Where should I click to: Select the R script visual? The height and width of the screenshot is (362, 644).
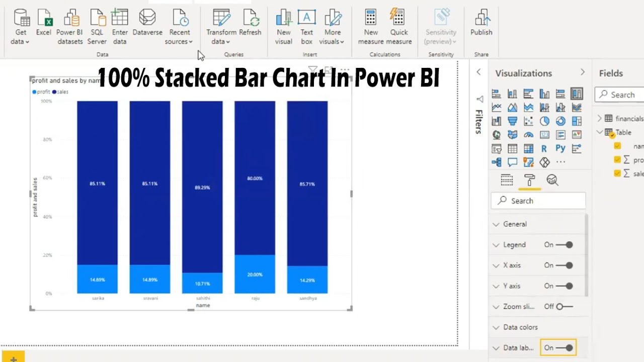[x=544, y=148]
